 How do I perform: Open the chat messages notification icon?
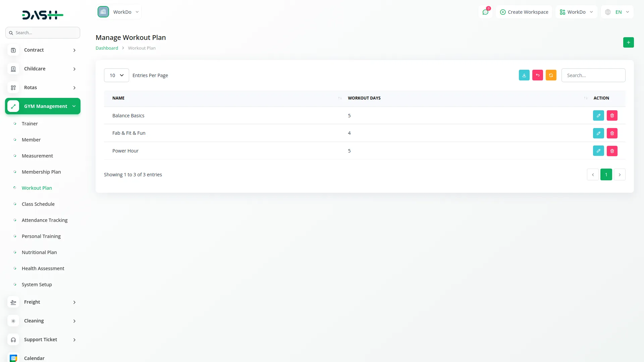[x=485, y=12]
